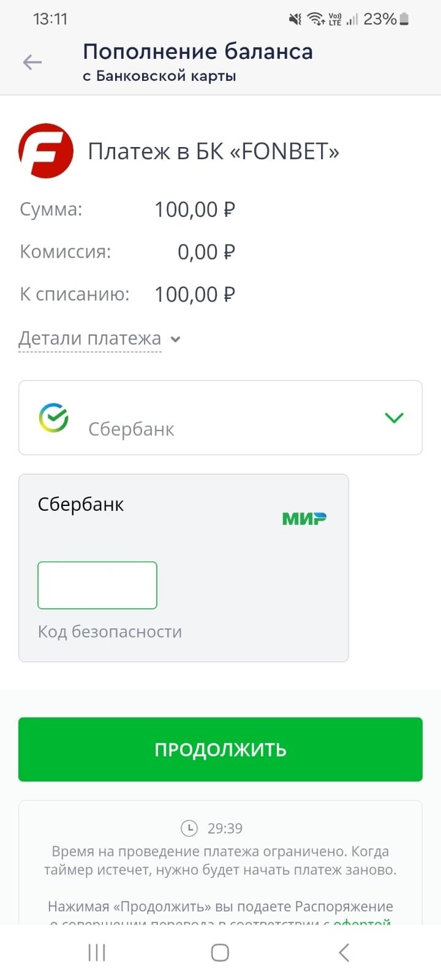The image size is (441, 980).
Task: Tap the MIR card logo
Action: pyautogui.click(x=304, y=519)
